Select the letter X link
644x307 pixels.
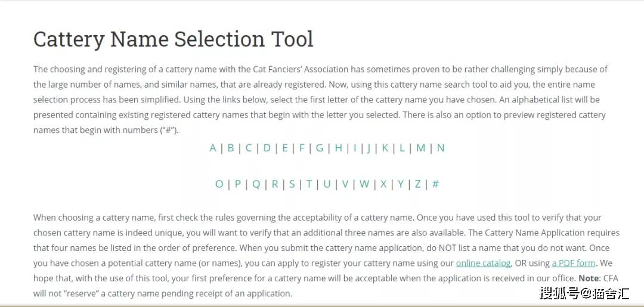point(383,184)
